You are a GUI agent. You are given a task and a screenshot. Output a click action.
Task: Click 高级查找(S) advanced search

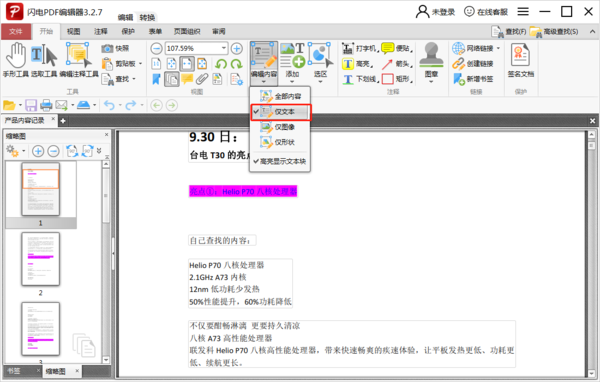[x=554, y=31]
